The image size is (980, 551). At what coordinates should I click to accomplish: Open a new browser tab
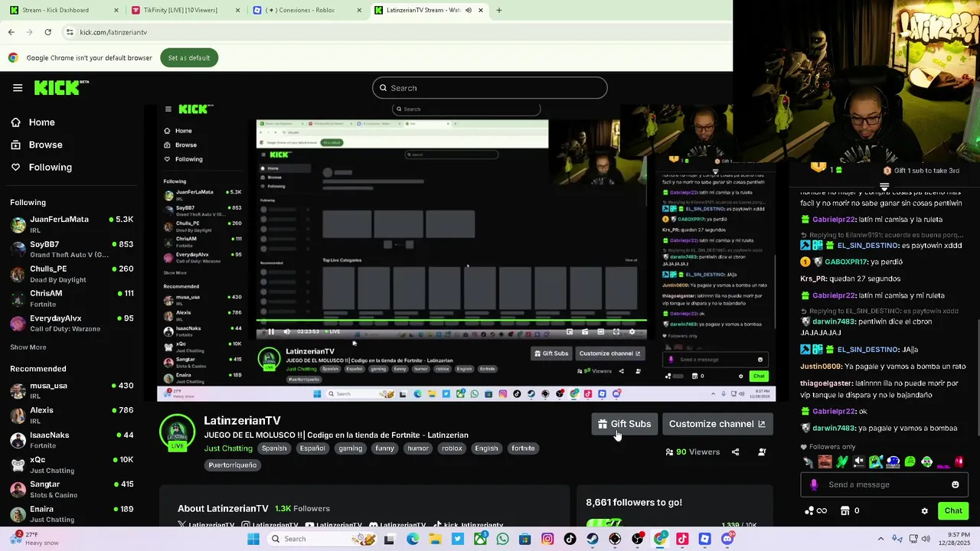(x=499, y=10)
